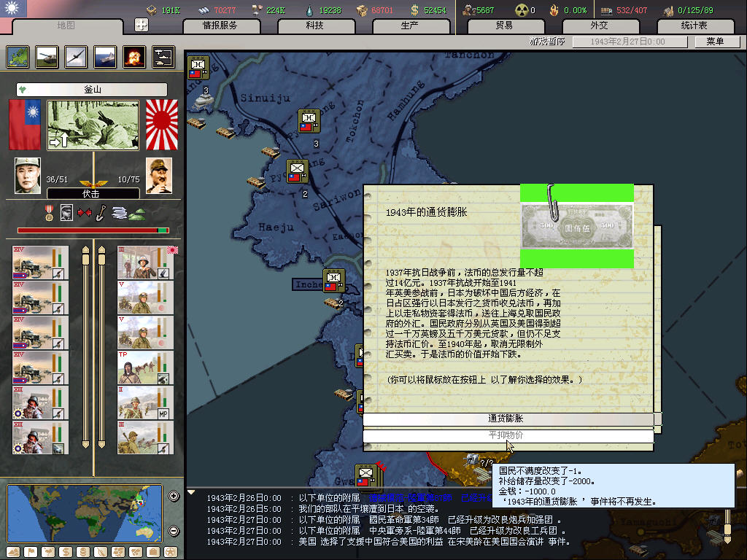Click the crosshair plus icon beside 地图 tab
Viewport: 747px width, 560px height.
click(142, 25)
